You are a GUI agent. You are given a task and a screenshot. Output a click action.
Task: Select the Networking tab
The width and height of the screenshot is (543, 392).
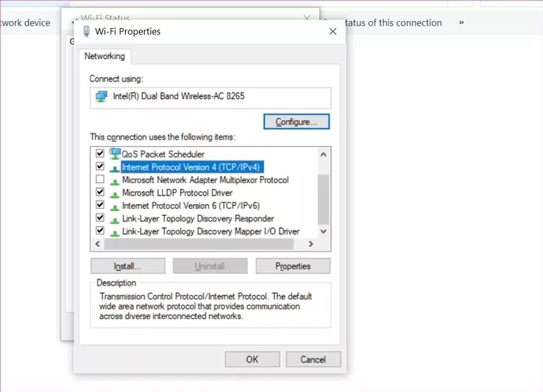click(x=105, y=57)
